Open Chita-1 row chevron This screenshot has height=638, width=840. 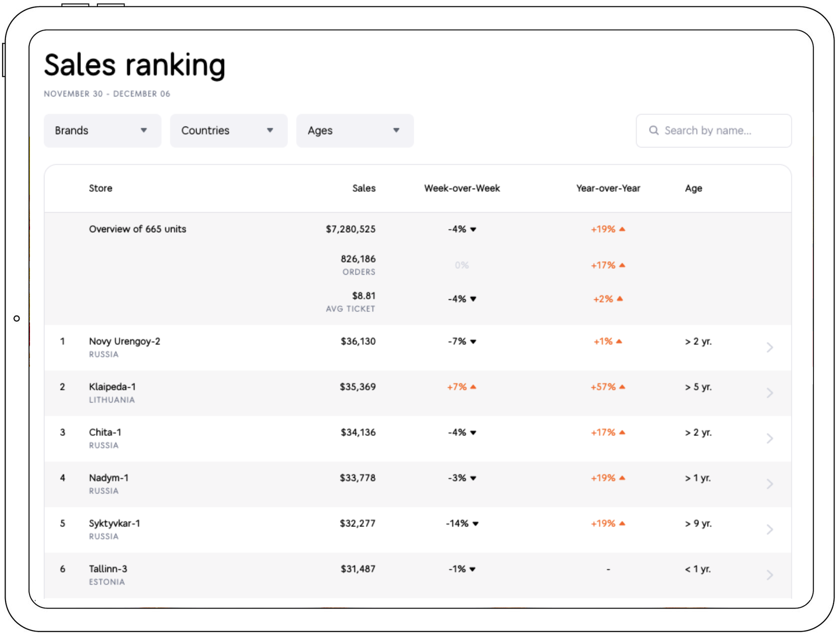[770, 438]
